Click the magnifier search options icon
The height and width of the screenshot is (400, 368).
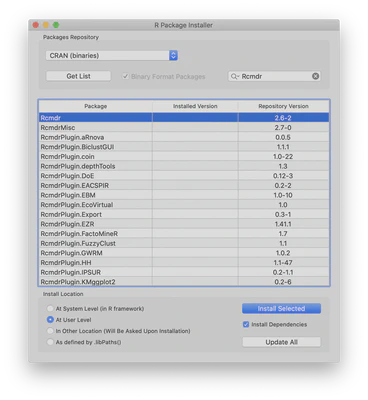[x=234, y=76]
